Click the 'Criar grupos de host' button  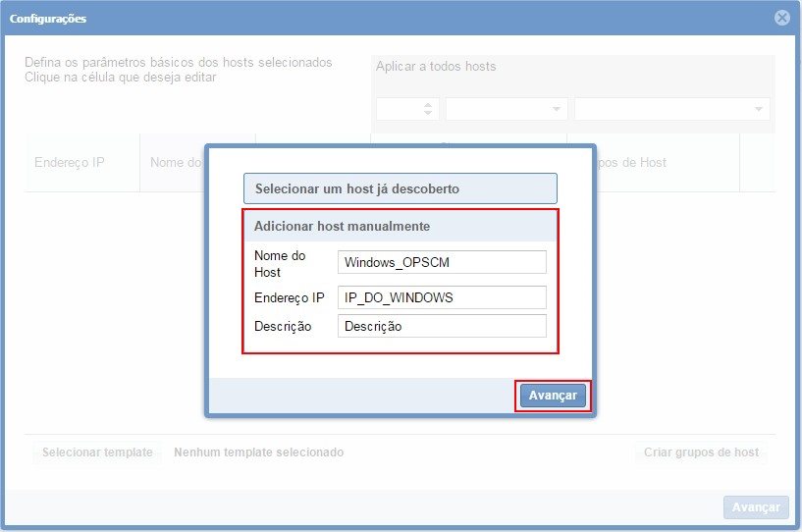click(x=701, y=452)
